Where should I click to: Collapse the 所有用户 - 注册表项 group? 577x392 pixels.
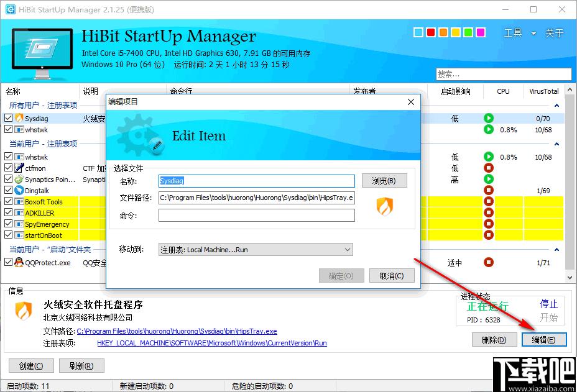(556, 106)
